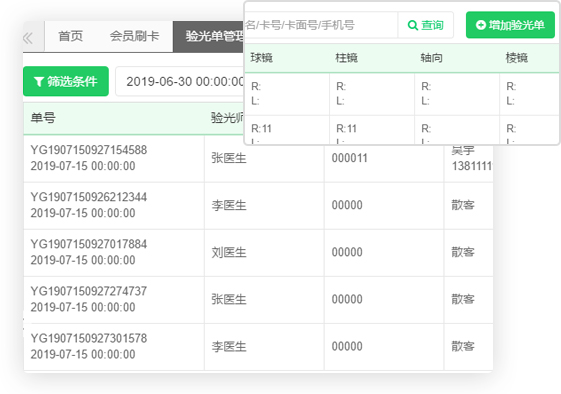
Task: Click the R:11 cell under 柱镜
Action: (x=346, y=128)
